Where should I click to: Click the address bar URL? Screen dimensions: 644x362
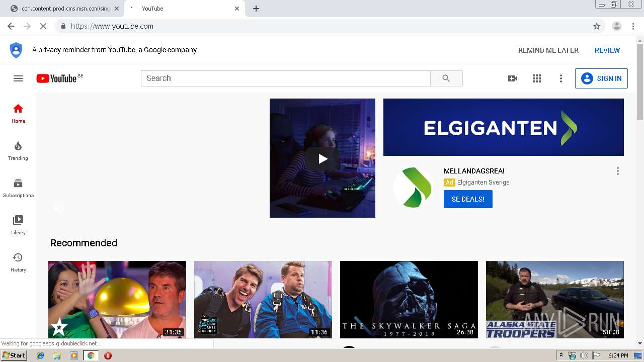(x=112, y=26)
